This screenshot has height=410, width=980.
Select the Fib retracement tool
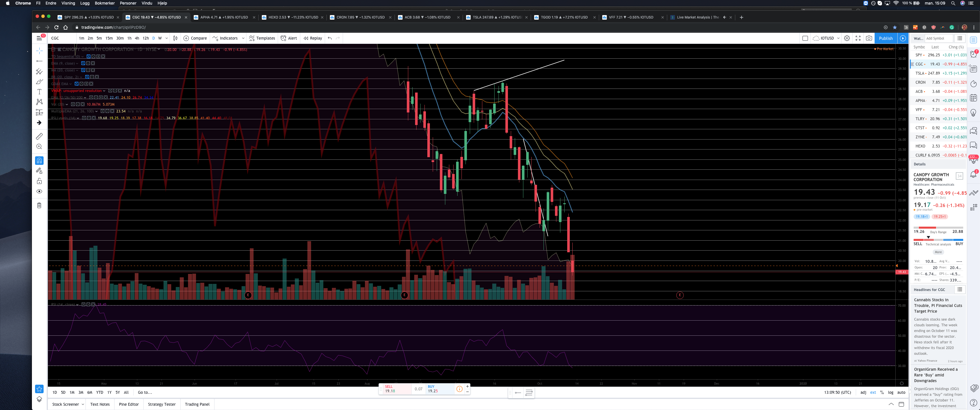tap(39, 71)
